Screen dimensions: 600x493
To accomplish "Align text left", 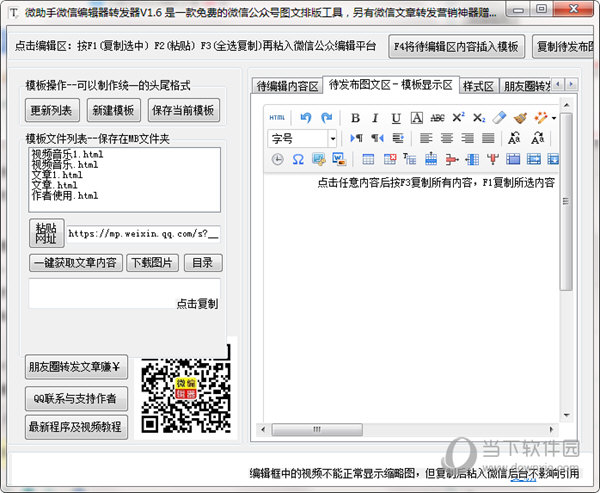I will click(426, 138).
